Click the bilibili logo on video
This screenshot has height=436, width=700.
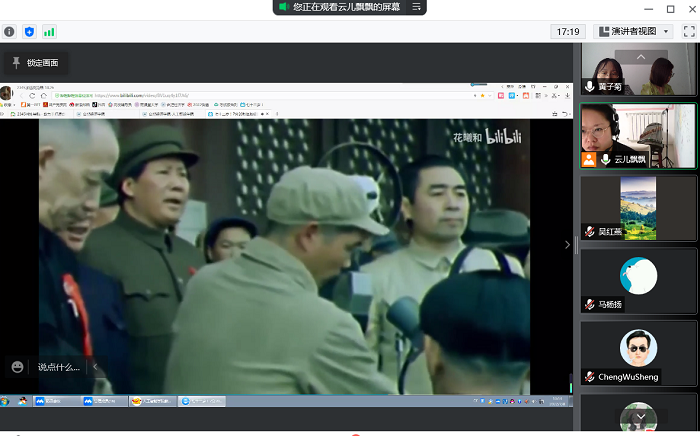(x=504, y=137)
